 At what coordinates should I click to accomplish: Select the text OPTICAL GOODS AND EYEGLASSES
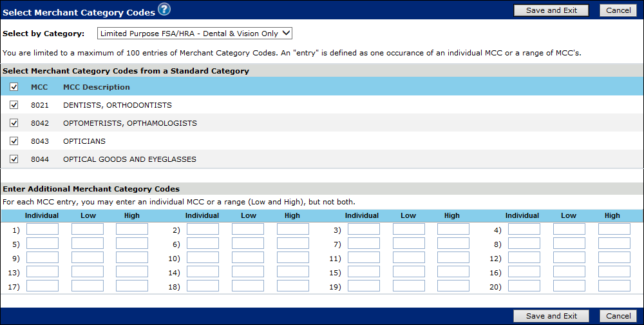click(129, 159)
